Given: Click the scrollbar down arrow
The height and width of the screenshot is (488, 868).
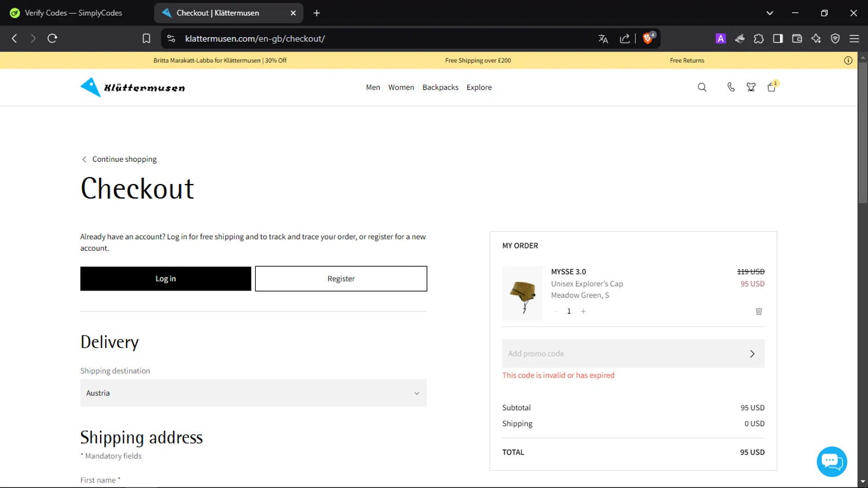Looking at the screenshot, I should click(x=863, y=482).
